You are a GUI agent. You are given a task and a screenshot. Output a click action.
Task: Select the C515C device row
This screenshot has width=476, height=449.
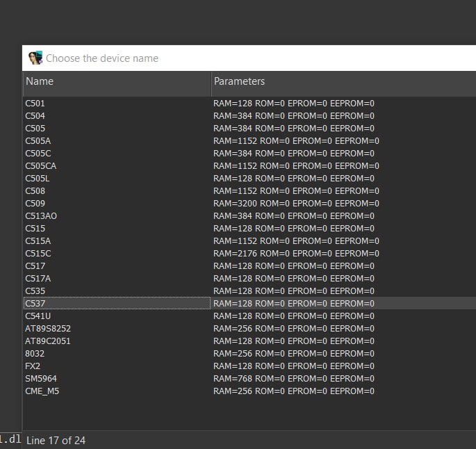point(38,254)
